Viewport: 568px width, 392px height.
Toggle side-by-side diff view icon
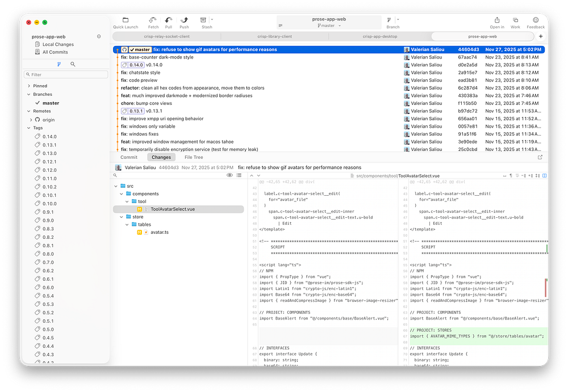point(545,176)
